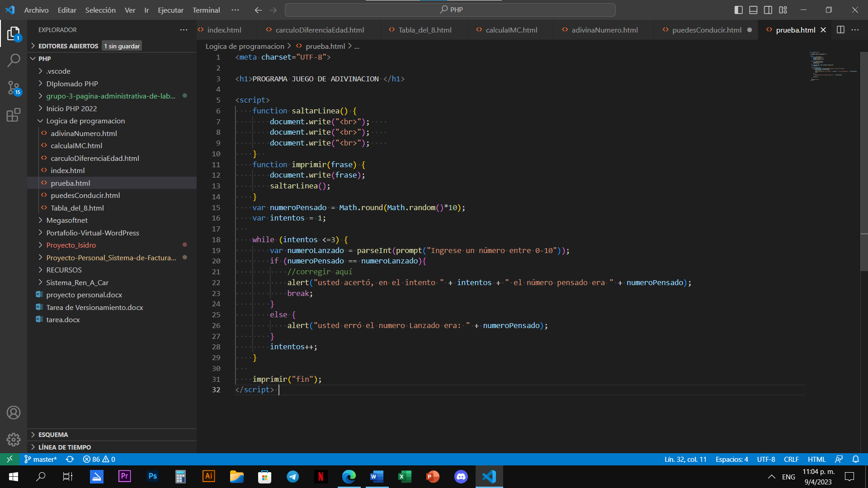Open the Extensions view
This screenshot has height=488, width=868.
[14, 115]
